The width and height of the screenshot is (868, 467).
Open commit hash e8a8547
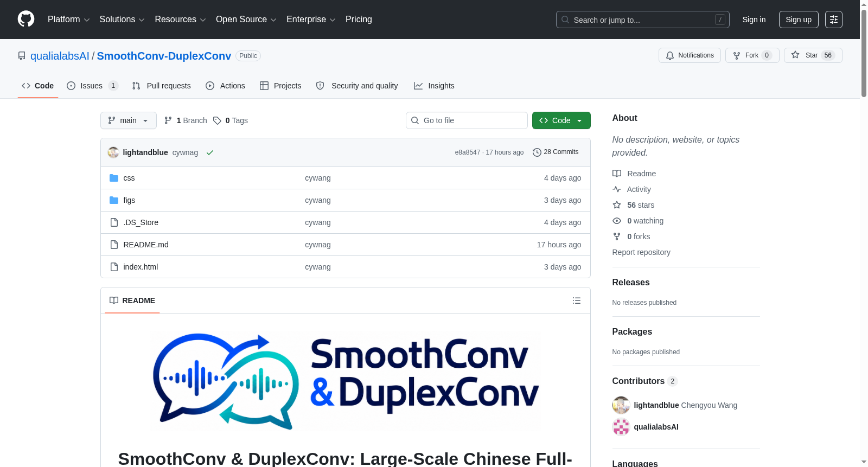point(468,152)
